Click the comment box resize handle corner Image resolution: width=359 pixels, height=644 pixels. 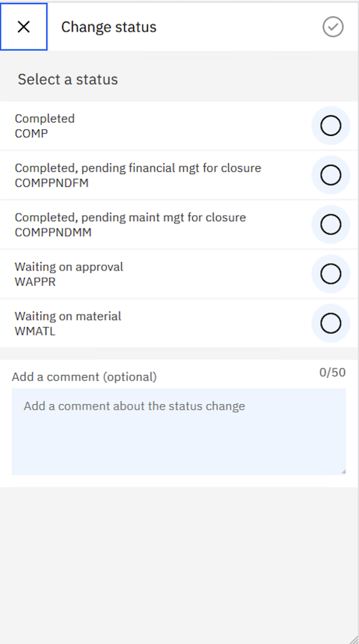tap(343, 471)
